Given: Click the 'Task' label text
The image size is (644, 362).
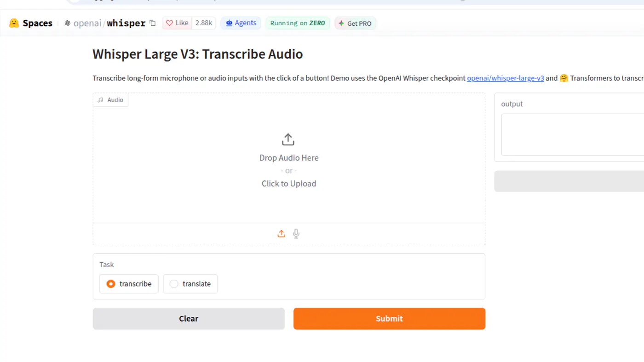Looking at the screenshot, I should [107, 264].
